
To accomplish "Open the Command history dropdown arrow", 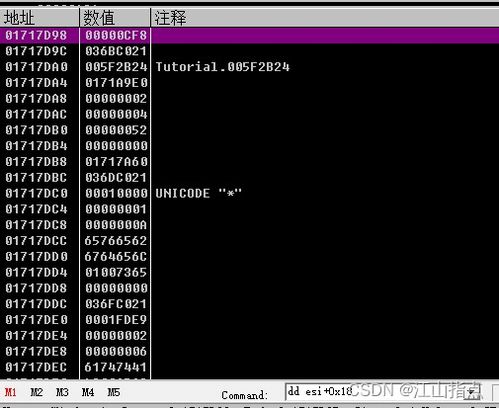I will (x=473, y=392).
